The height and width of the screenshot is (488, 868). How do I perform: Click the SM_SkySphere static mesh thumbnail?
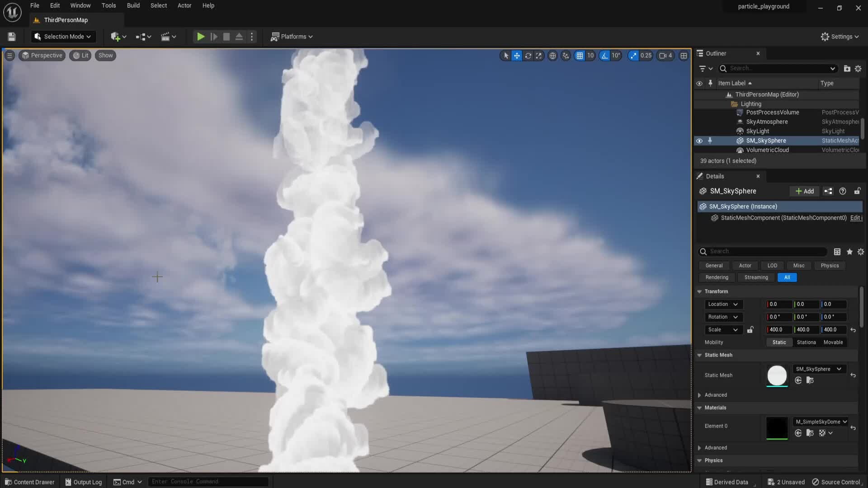[x=777, y=375]
